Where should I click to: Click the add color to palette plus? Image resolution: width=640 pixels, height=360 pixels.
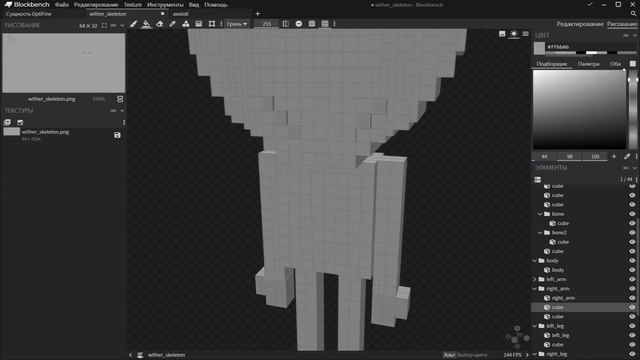click(614, 156)
